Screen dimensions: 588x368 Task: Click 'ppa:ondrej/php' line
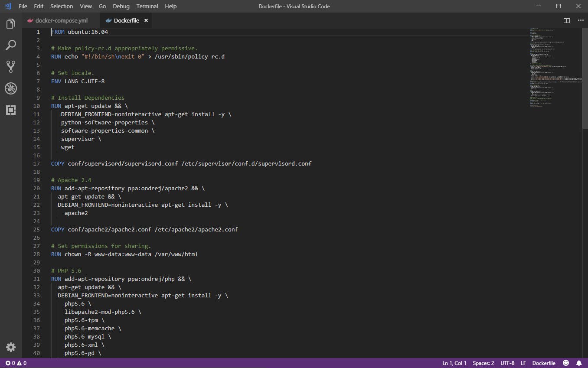click(121, 279)
